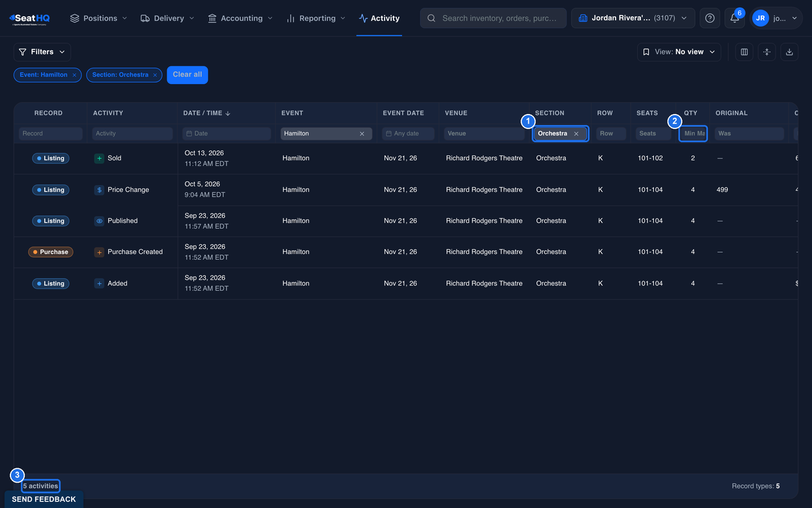Click the Venue filter field

click(484, 134)
